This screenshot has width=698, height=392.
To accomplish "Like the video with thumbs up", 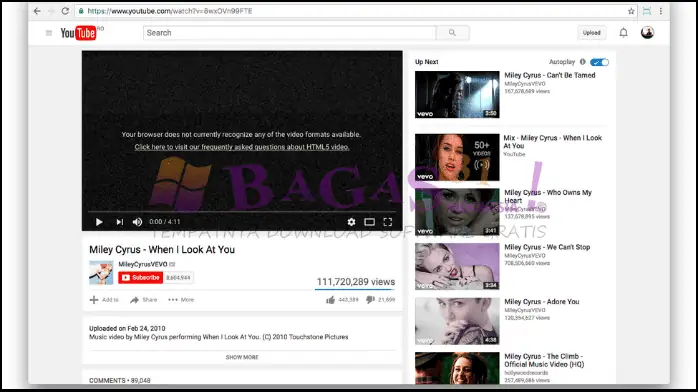I will pyautogui.click(x=330, y=300).
